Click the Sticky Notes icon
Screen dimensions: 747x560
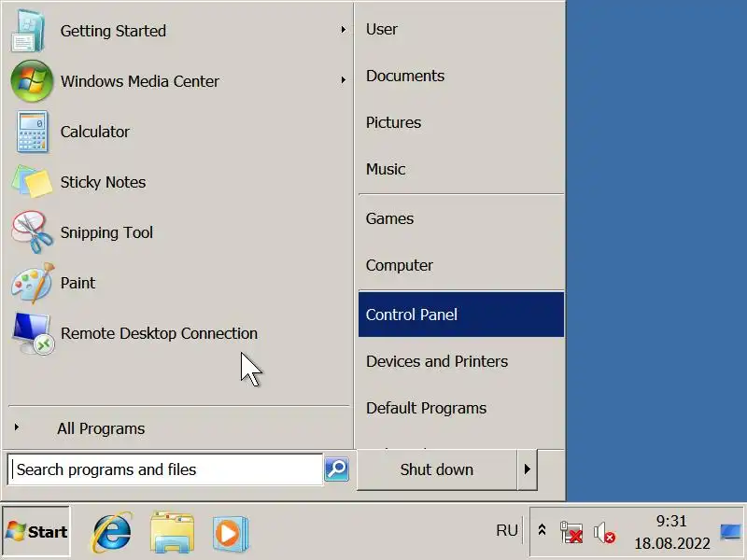pos(32,181)
